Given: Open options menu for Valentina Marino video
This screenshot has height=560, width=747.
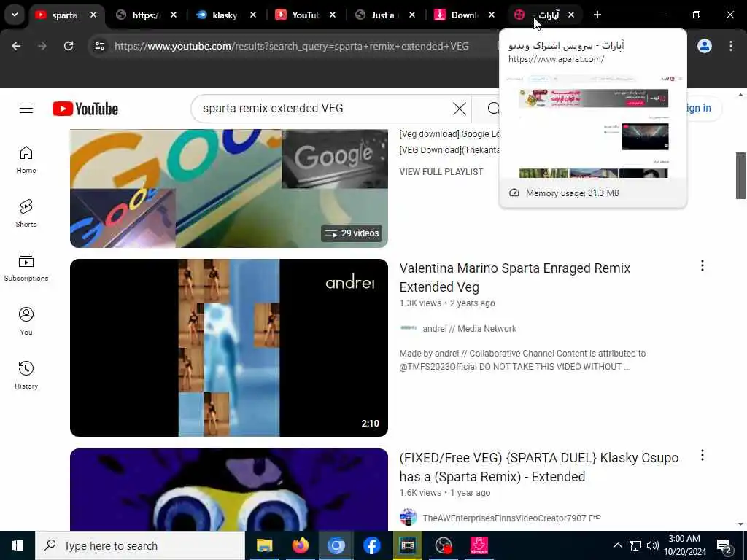Looking at the screenshot, I should (703, 265).
